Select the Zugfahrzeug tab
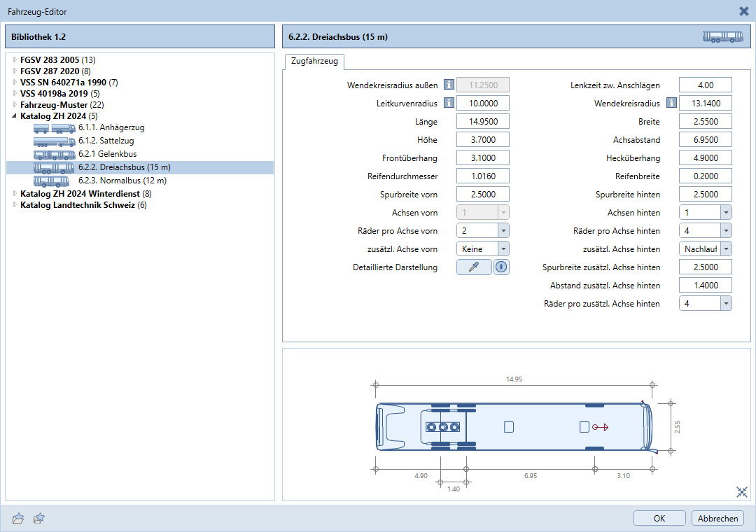 pyautogui.click(x=314, y=62)
